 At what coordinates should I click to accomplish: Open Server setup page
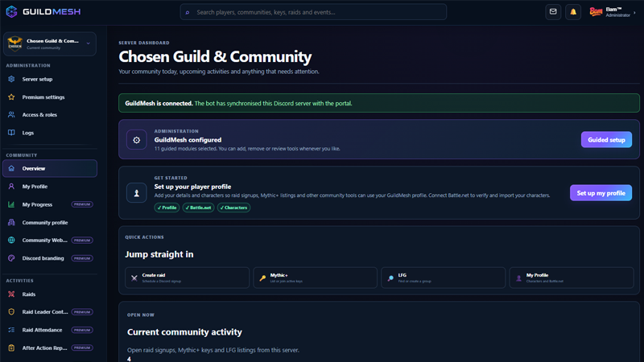(50, 79)
